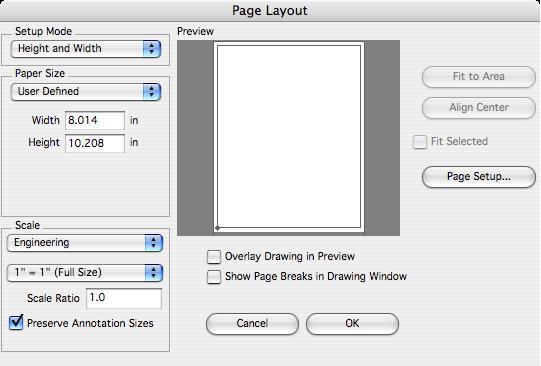Viewport: 541px width, 366px height.
Task: Click the origin marker in preview corner
Action: pyautogui.click(x=217, y=228)
